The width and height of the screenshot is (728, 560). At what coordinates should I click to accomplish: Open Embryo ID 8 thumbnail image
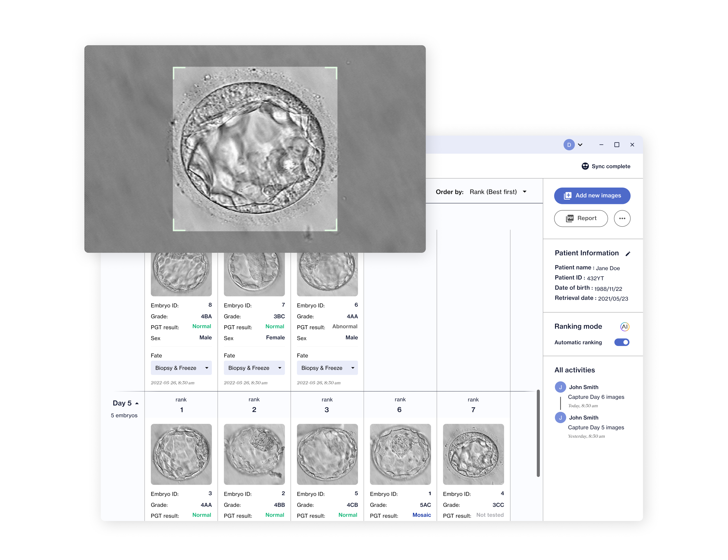click(181, 274)
